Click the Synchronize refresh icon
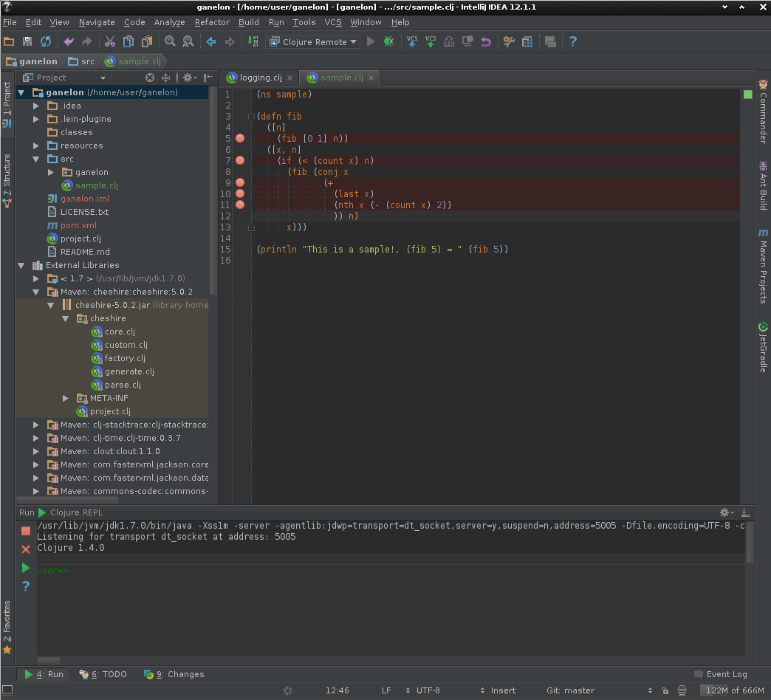 46,42
